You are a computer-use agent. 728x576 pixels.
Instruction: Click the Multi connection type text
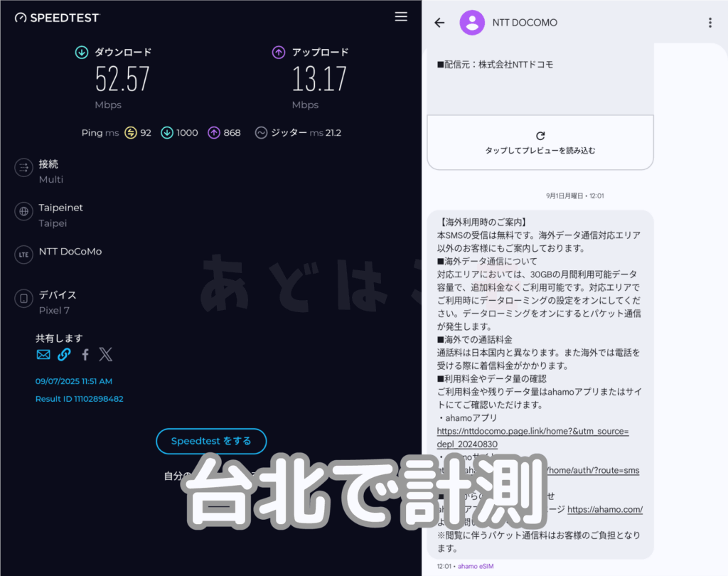click(50, 180)
